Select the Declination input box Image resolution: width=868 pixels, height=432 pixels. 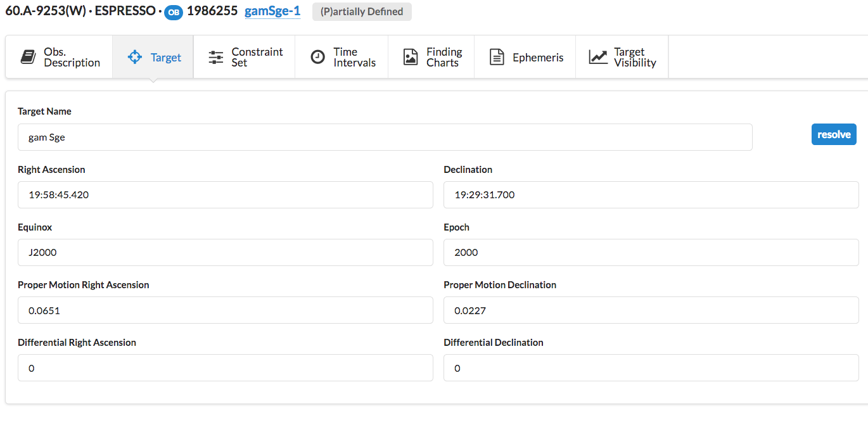point(651,194)
